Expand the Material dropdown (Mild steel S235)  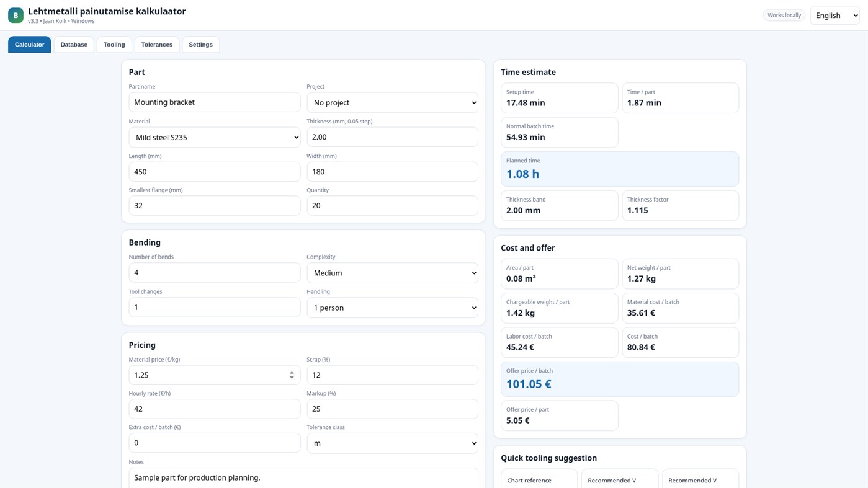[215, 137]
